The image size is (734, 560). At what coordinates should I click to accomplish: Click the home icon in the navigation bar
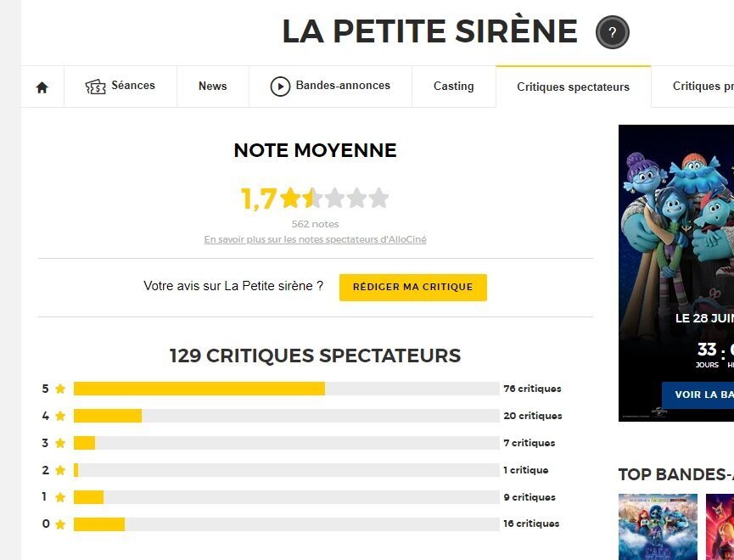[42, 87]
